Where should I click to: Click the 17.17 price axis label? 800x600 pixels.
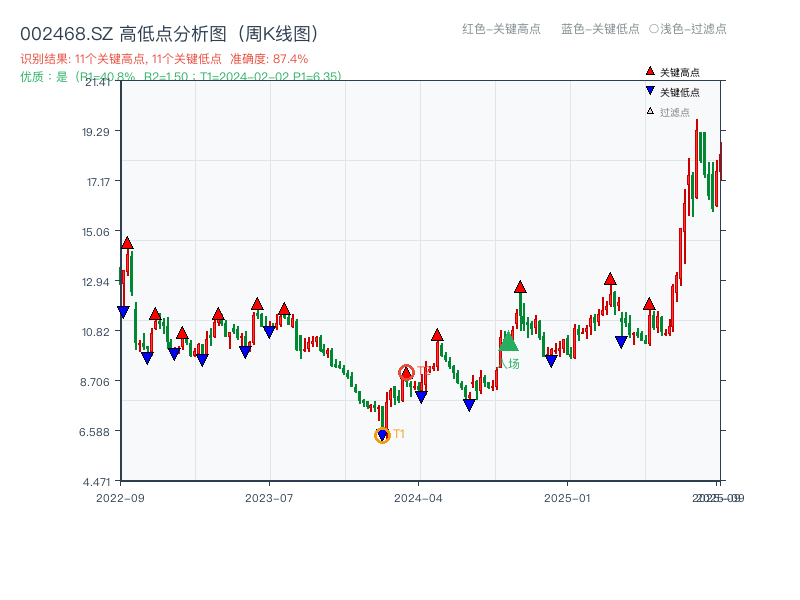tap(98, 182)
